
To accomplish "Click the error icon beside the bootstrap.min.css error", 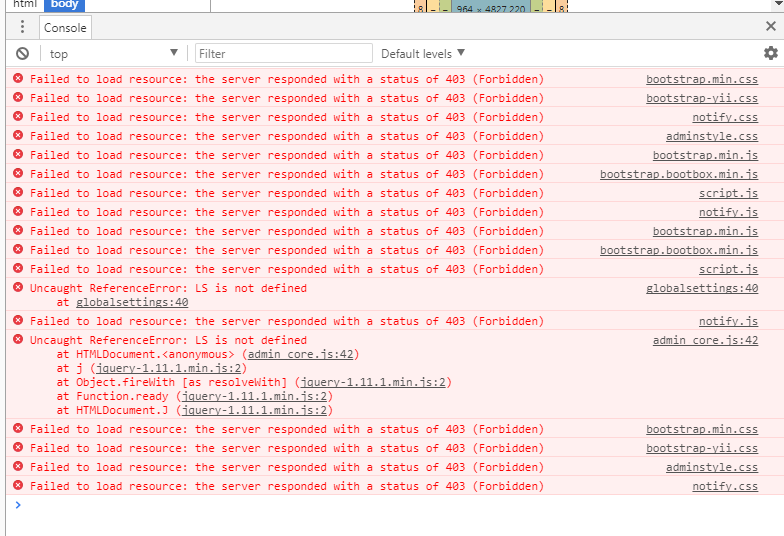I will point(17,79).
